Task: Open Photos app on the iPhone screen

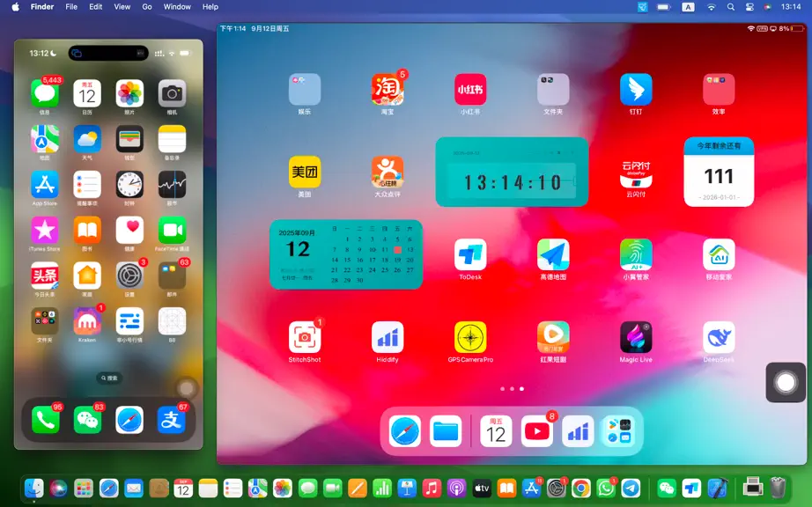Action: tap(129, 93)
